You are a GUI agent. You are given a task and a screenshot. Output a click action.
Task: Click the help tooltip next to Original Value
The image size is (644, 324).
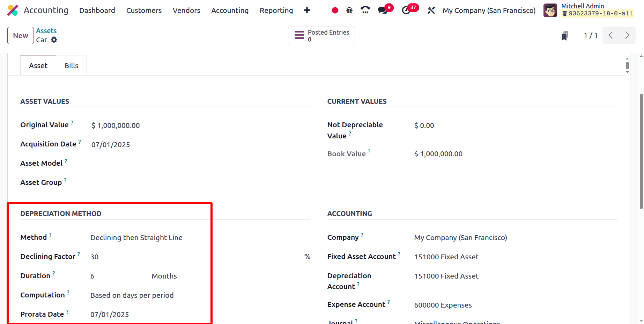coord(72,122)
